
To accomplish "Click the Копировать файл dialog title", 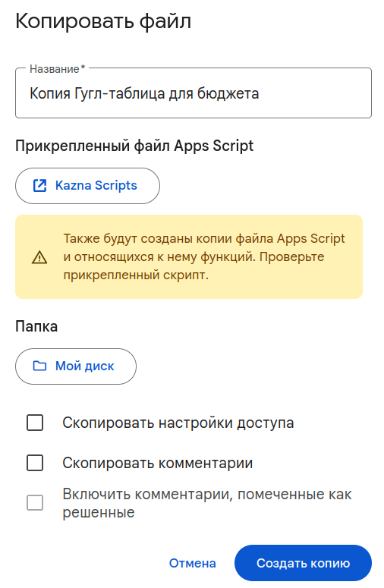I will coord(103,21).
